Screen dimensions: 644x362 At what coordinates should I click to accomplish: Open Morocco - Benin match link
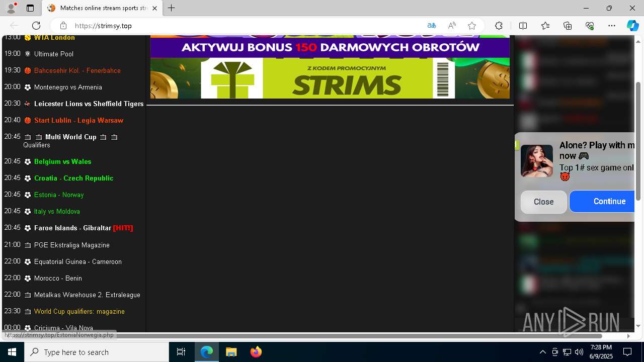[x=58, y=278]
